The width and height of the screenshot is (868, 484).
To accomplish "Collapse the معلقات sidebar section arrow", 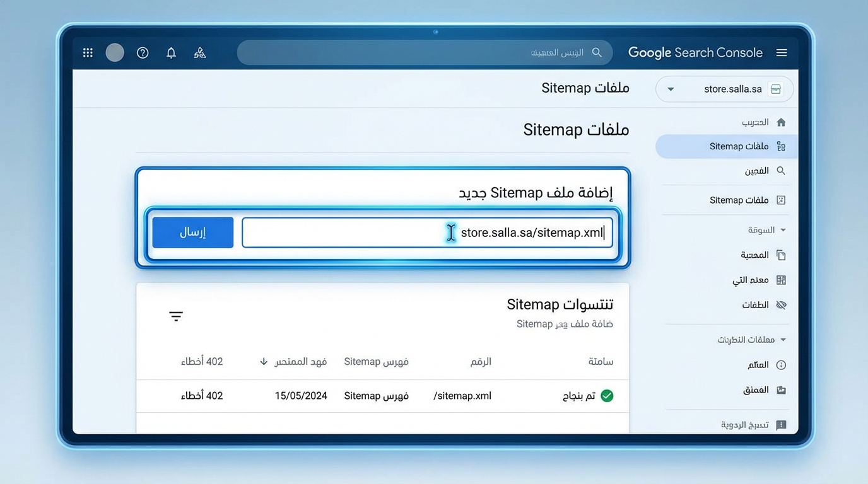I will (783, 340).
